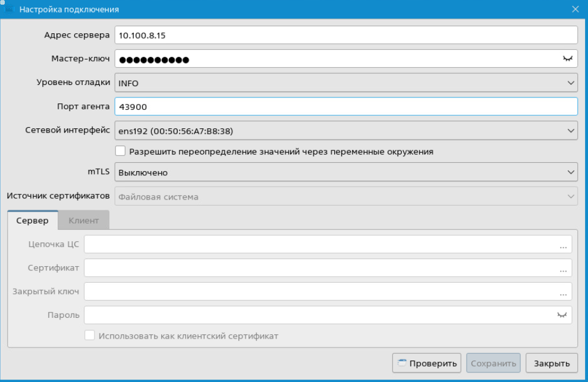The height and width of the screenshot is (382, 588).
Task: Click the mTLS label
Action: (x=99, y=172)
